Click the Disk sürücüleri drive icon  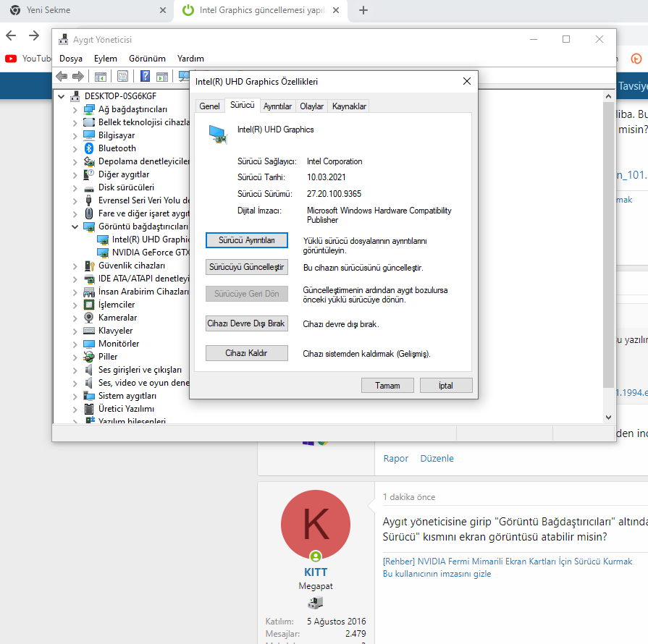(89, 188)
